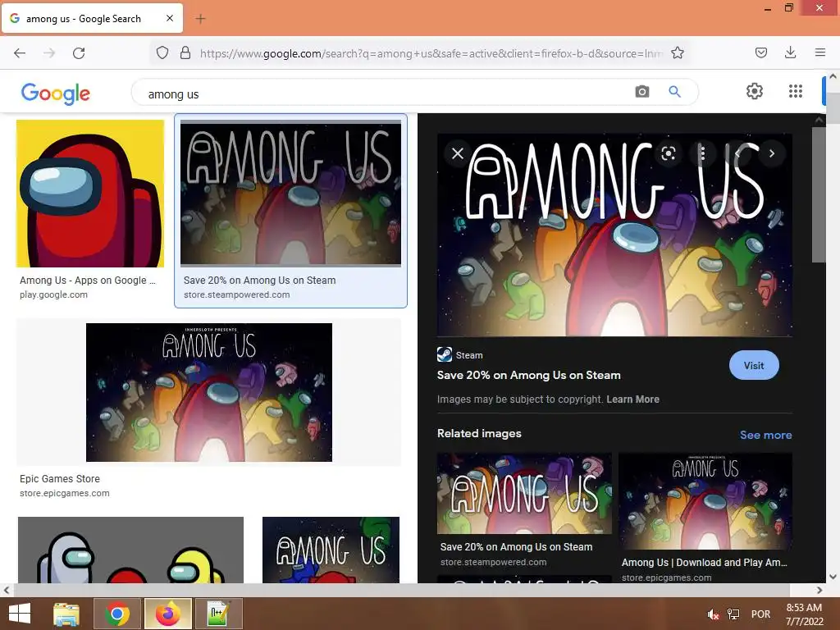This screenshot has height=630, width=840.
Task: Show the previous image in preview
Action: click(737, 153)
